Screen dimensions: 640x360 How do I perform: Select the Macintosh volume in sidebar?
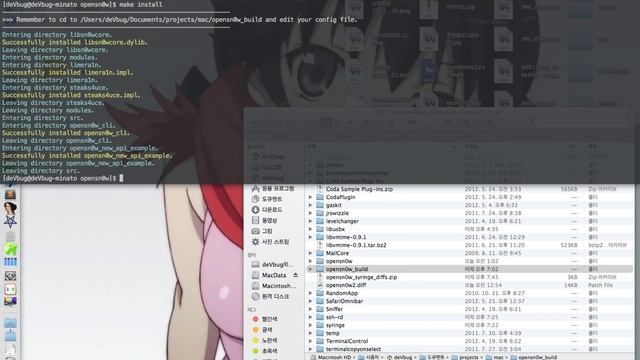click(273, 286)
